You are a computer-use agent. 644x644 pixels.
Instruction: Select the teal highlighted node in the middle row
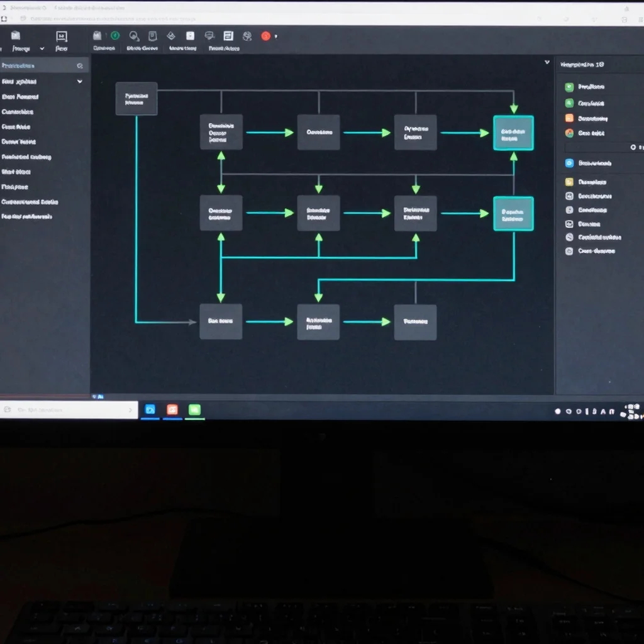[x=513, y=214]
